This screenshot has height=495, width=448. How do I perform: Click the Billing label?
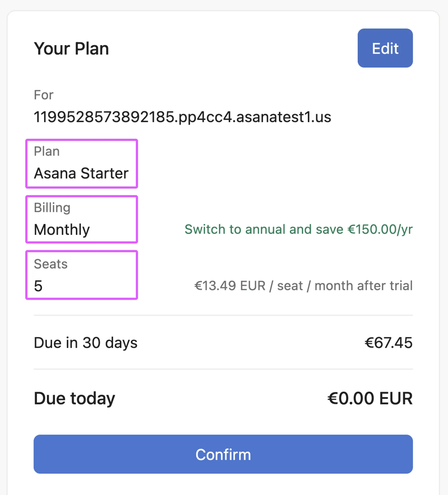[52, 208]
